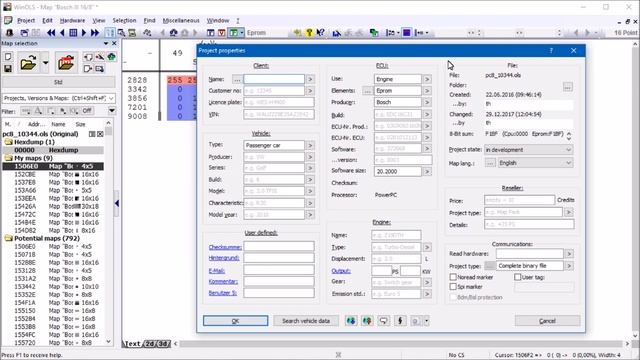Click the green export icon in Map selection
Screen dimensions: 640x360
111,57
